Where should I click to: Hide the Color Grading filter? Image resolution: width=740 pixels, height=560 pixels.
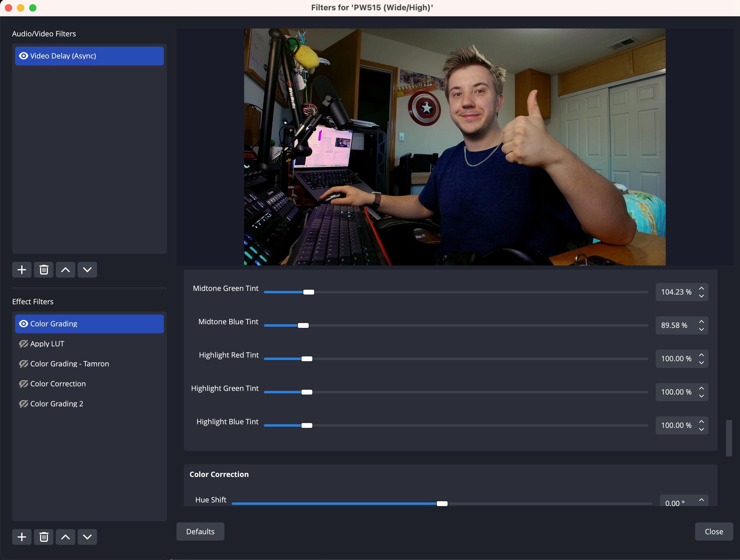click(23, 324)
